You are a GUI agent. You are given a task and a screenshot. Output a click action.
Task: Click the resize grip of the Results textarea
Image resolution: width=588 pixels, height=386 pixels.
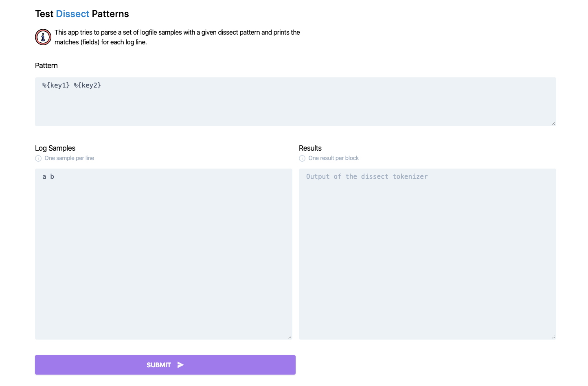[x=553, y=336]
